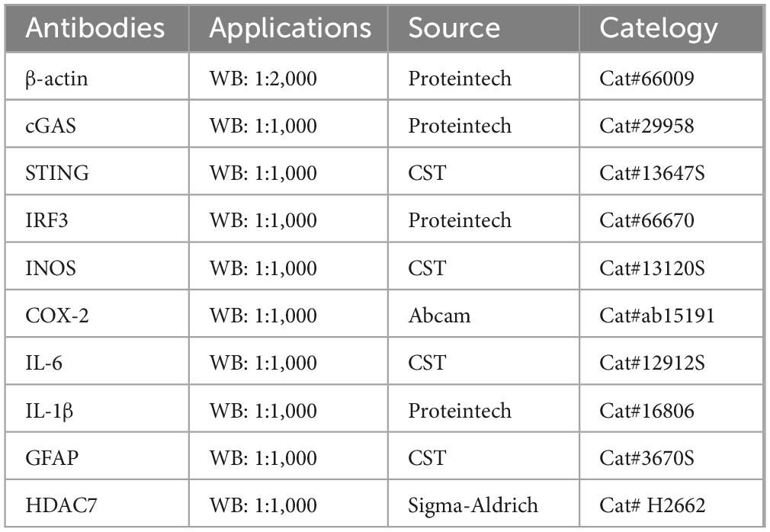
Task: Click the STING row label
Action: 56,173
